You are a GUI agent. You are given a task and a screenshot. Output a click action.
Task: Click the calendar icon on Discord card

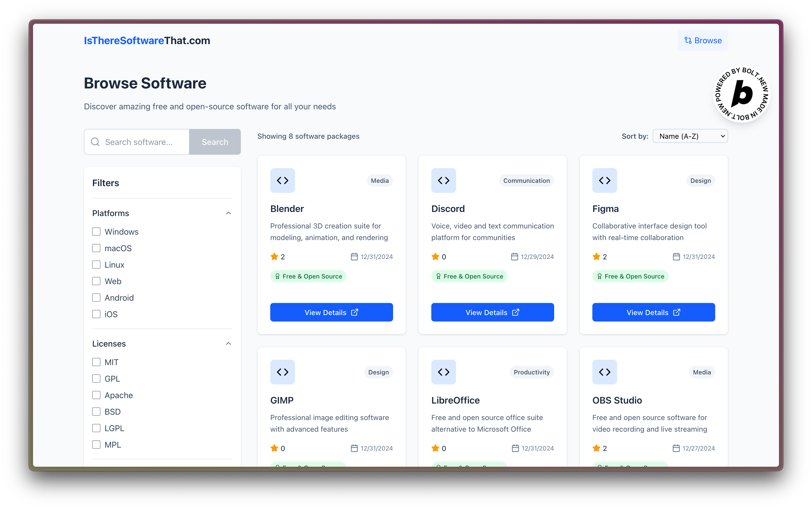pyautogui.click(x=514, y=257)
